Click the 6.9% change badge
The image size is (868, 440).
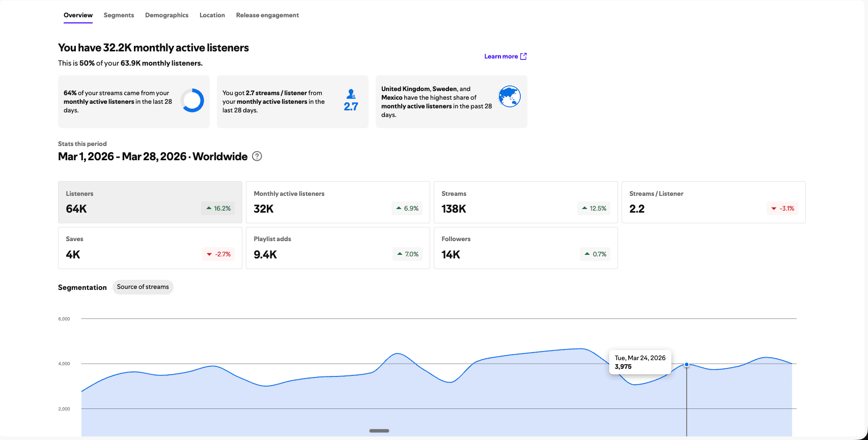tap(407, 208)
